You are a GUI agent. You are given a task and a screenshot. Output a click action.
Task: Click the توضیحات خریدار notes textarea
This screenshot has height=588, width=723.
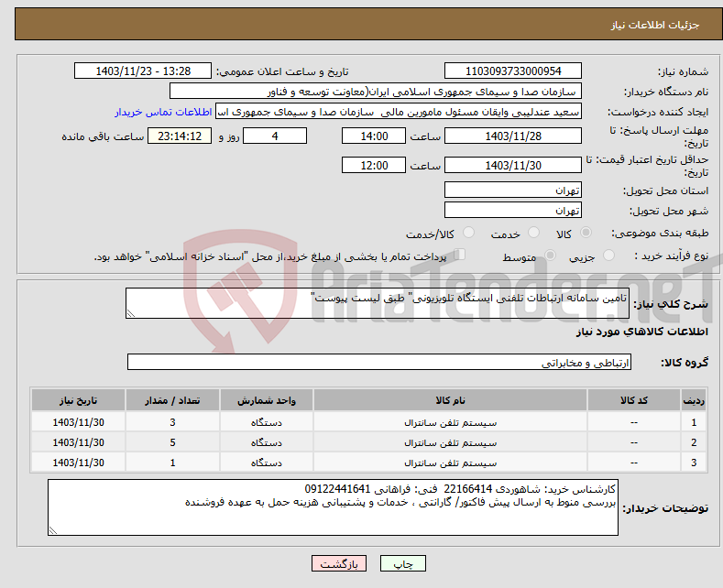[333, 507]
